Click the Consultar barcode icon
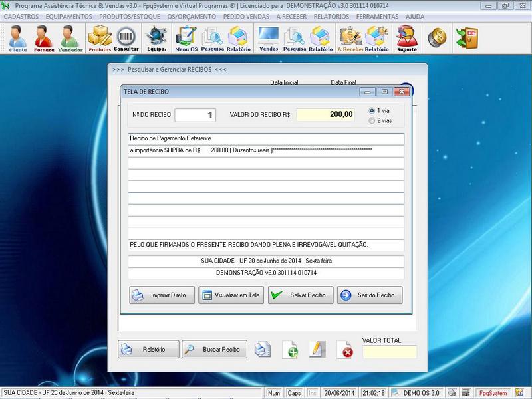 coord(126,39)
